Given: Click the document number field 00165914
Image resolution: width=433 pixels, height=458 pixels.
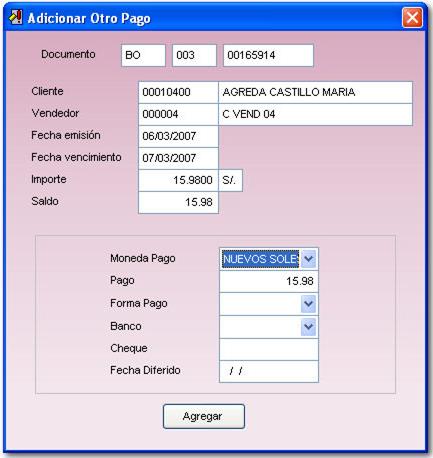Looking at the screenshot, I should pos(268,55).
